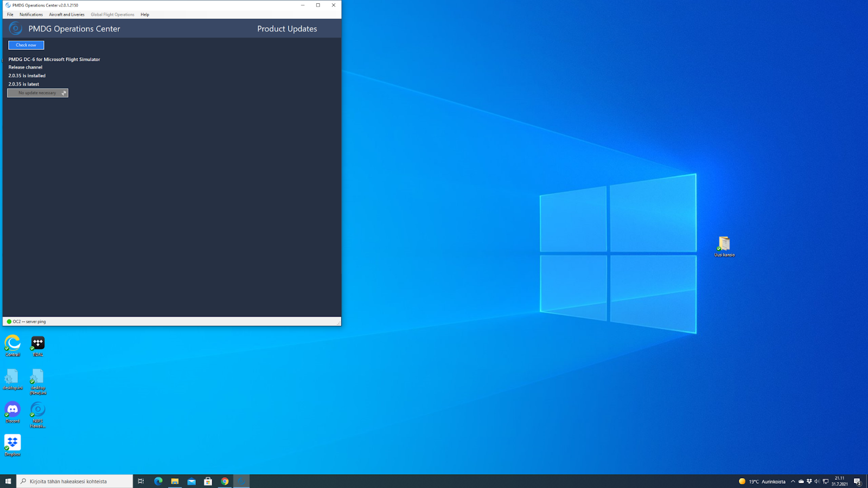Launch Microsoft Edge from the taskbar

pos(158,481)
